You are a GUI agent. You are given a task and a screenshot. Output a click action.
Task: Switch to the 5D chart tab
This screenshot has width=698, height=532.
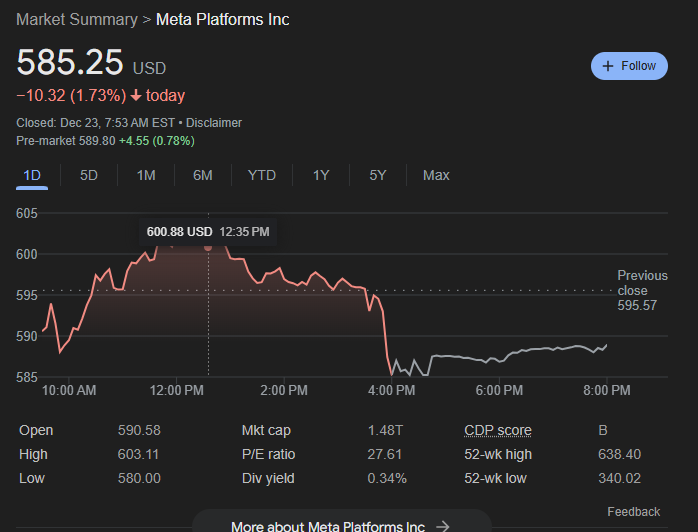[x=89, y=175]
